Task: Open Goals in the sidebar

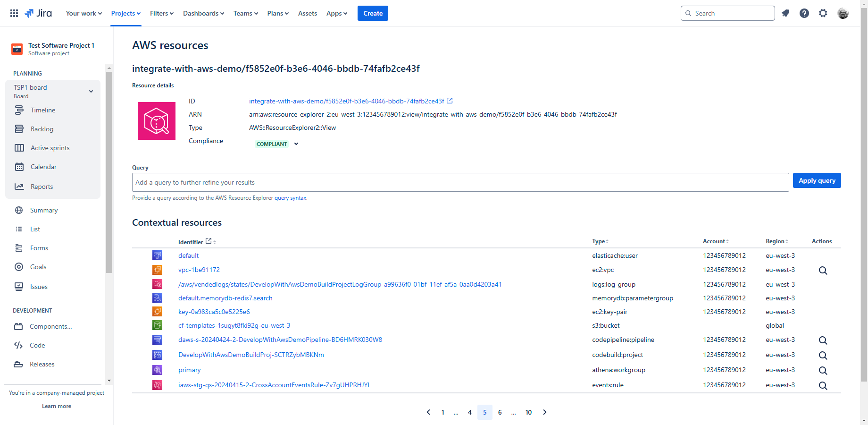Action: 38,267
